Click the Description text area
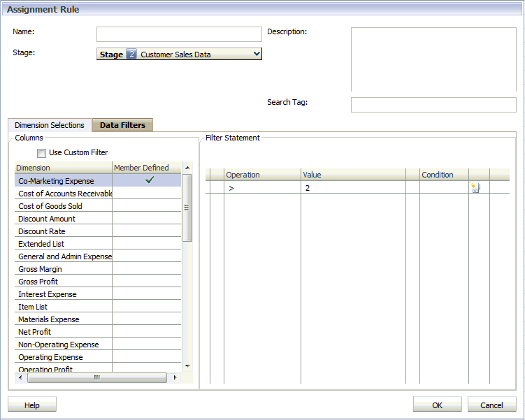525x420 pixels. pyautogui.click(x=433, y=59)
